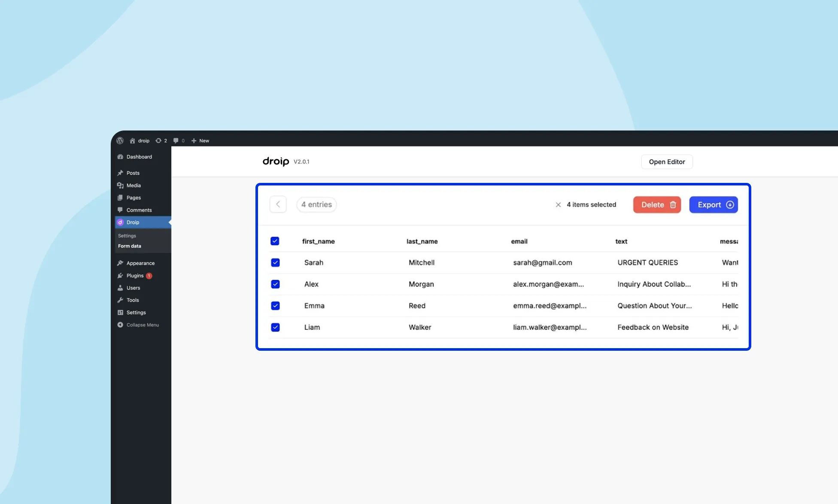Screen dimensions: 838x504
Task: Click the Dashboard gauge icon
Action: (120, 157)
